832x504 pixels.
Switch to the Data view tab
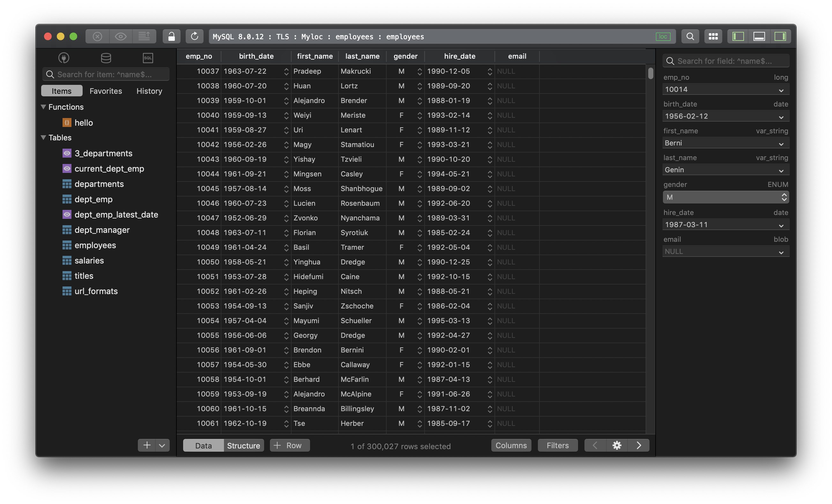(203, 446)
